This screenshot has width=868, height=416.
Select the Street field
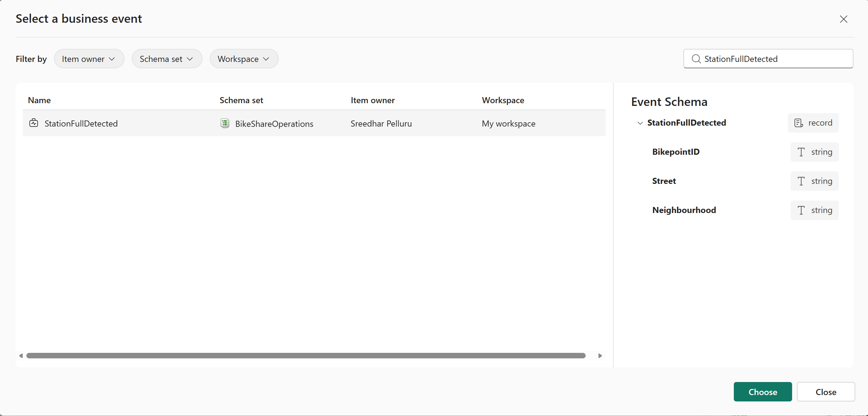pyautogui.click(x=664, y=181)
